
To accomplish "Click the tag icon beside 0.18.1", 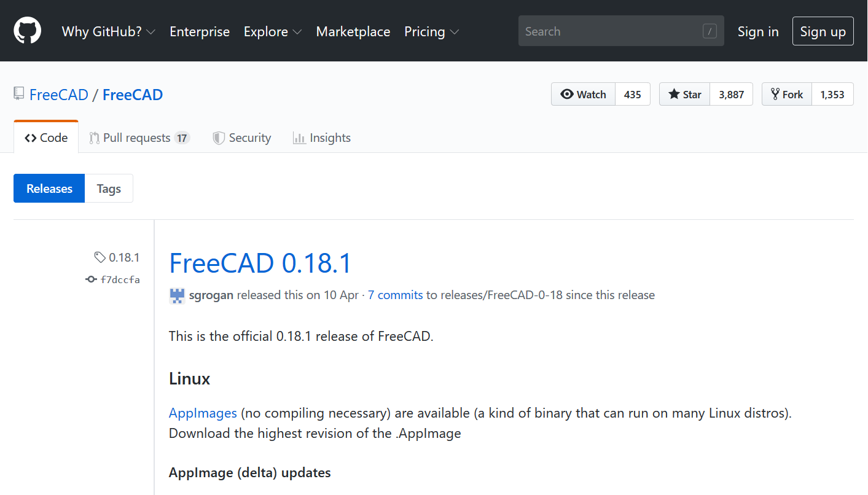I will [100, 257].
